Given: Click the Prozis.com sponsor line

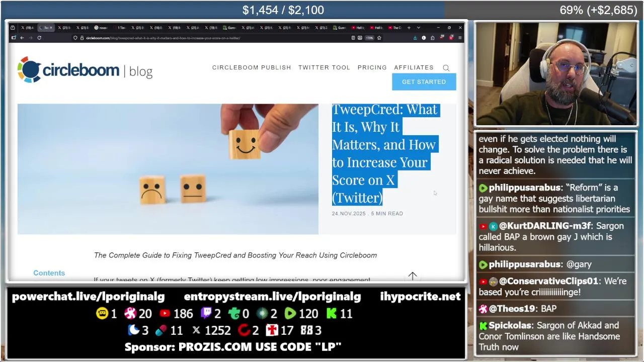Looking at the screenshot, I should click(x=233, y=347).
